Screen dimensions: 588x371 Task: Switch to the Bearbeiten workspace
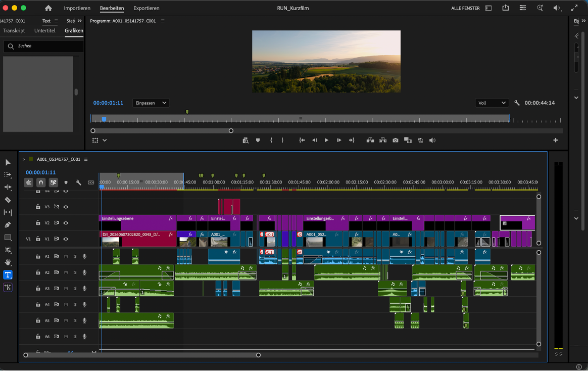point(112,8)
